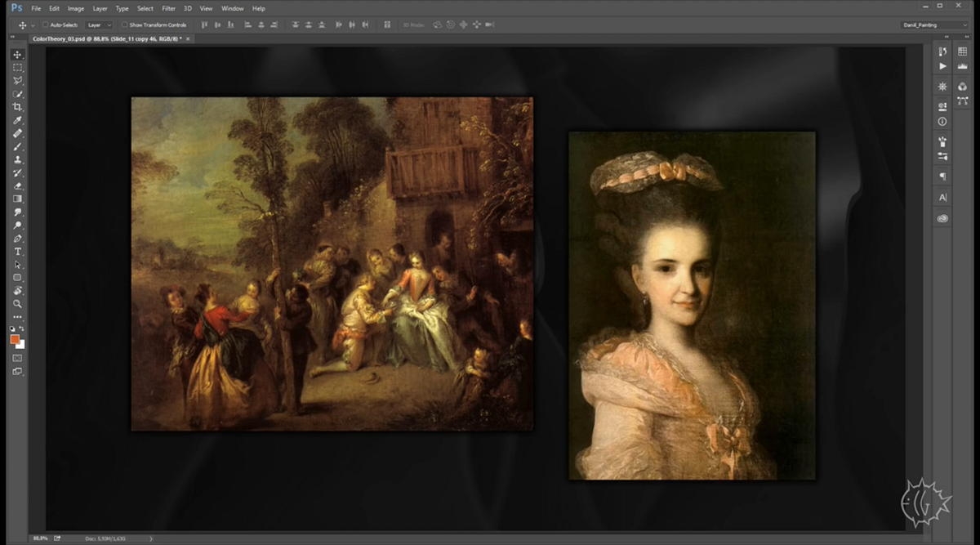
Task: Select the Smudge tool
Action: pos(17,212)
